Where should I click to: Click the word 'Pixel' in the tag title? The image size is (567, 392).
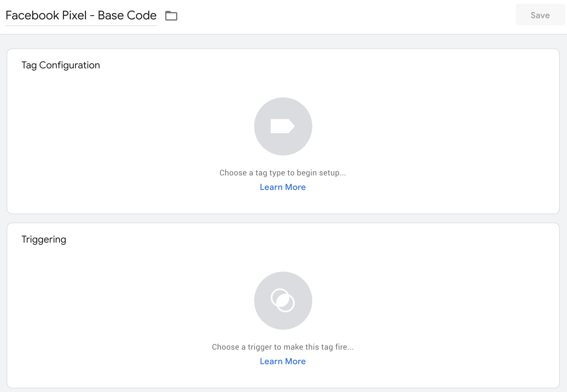coord(74,15)
